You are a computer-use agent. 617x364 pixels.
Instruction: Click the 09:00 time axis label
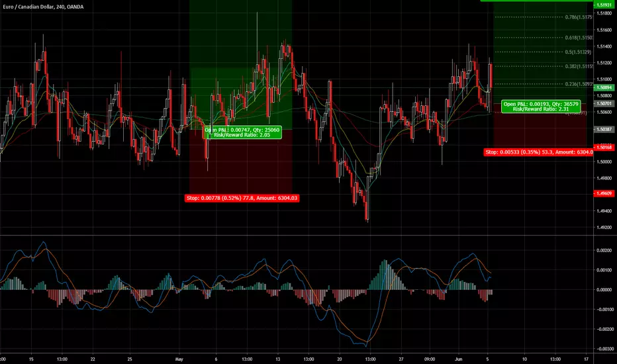(430, 359)
